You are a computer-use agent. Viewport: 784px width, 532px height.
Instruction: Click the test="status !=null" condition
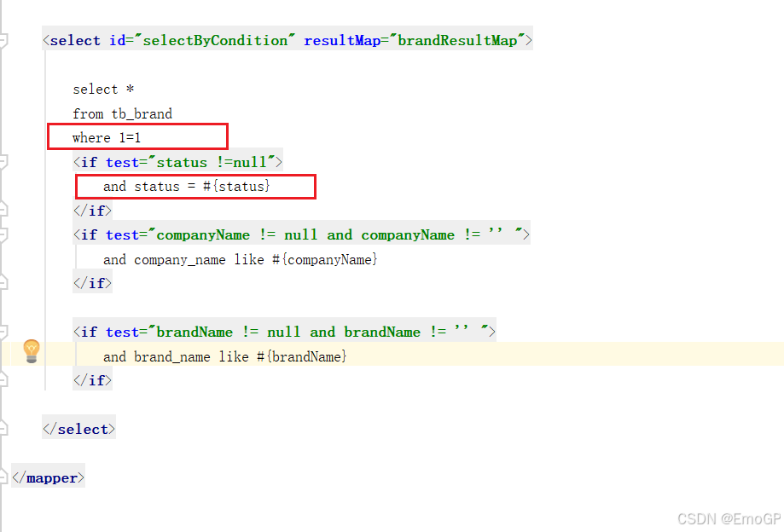[190, 162]
